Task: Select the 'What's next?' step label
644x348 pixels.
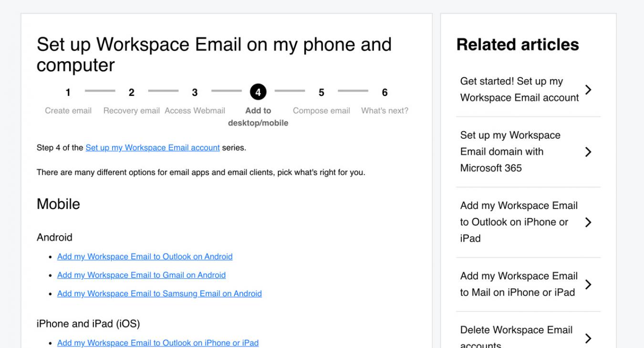Action: (x=384, y=111)
